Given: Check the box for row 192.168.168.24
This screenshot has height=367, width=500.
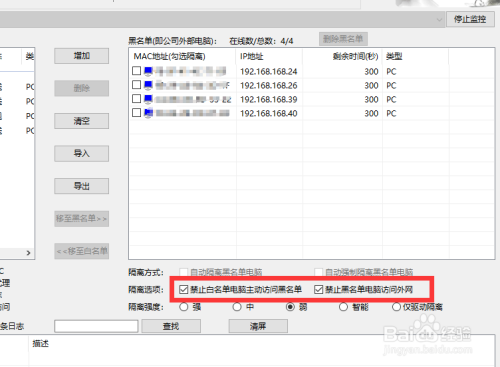Looking at the screenshot, I should coord(136,71).
